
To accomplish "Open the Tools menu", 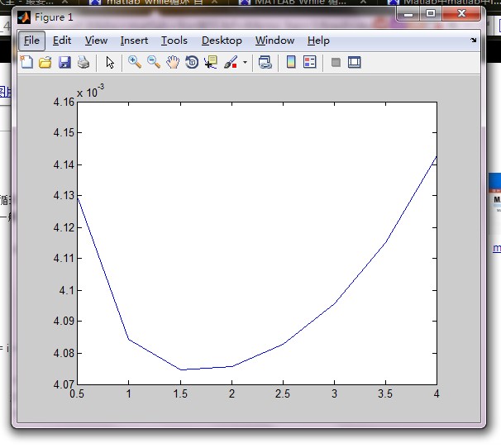I will (174, 41).
